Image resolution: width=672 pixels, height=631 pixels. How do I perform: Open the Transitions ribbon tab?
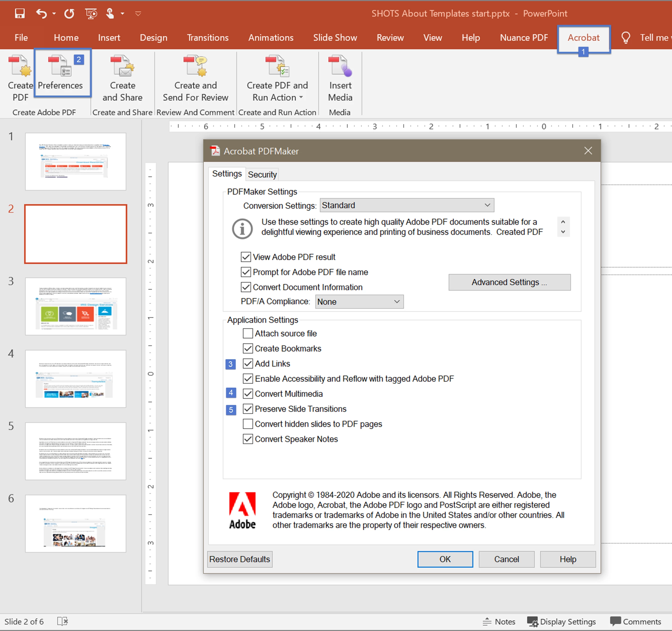coord(207,37)
